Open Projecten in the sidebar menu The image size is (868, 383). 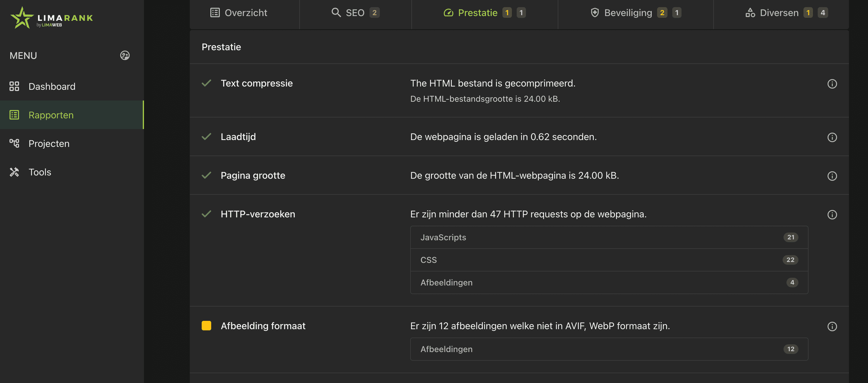[72, 144]
